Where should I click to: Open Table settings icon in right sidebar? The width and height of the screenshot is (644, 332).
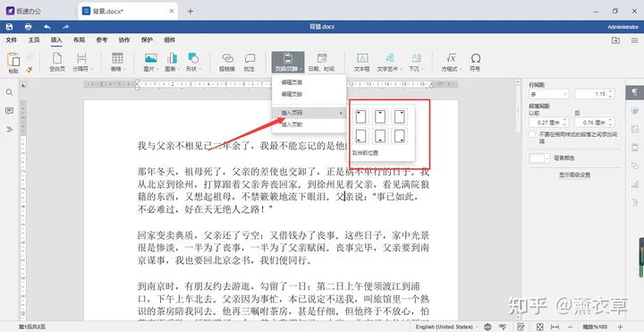[635, 111]
